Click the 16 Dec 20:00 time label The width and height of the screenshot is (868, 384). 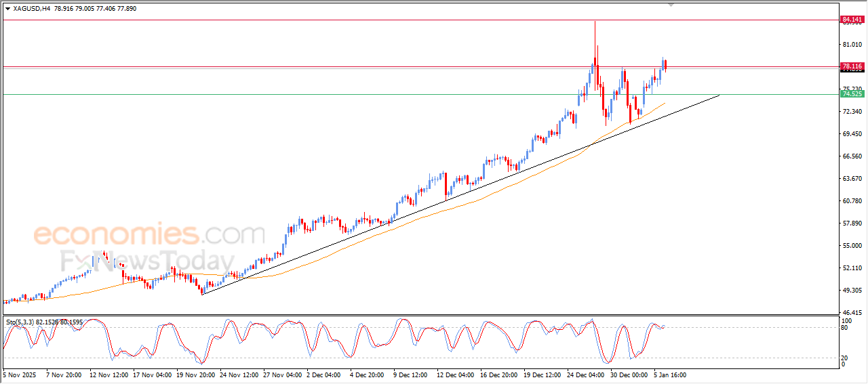(x=499, y=374)
